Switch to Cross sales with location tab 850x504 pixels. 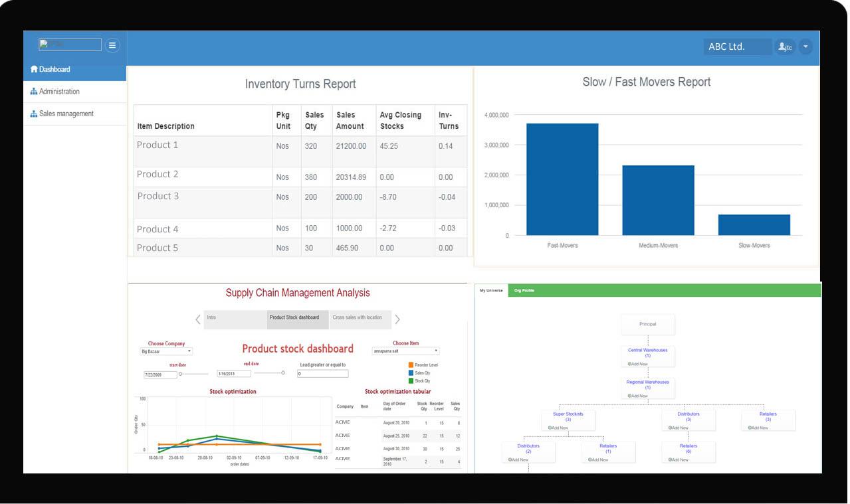[360, 319]
